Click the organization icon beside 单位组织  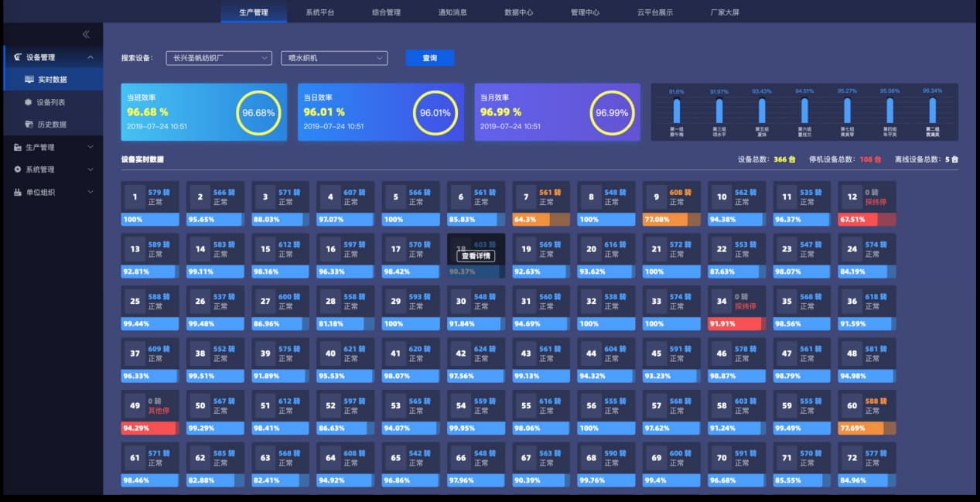point(18,192)
